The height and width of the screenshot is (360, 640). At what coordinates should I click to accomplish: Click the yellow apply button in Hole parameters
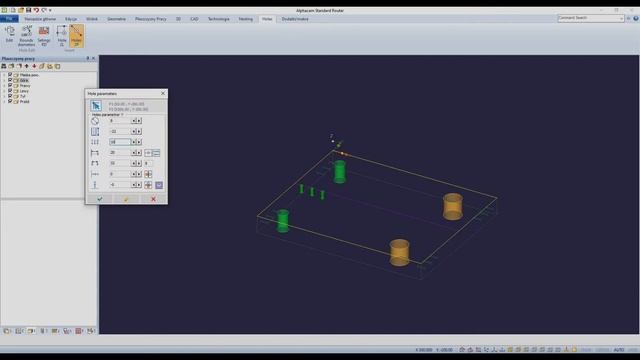click(x=126, y=199)
